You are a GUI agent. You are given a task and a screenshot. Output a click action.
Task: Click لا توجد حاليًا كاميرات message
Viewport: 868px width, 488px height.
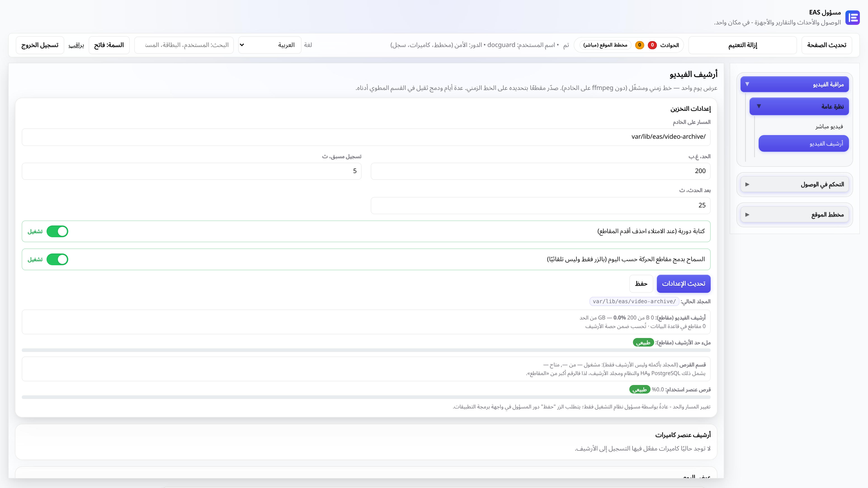[x=643, y=449]
